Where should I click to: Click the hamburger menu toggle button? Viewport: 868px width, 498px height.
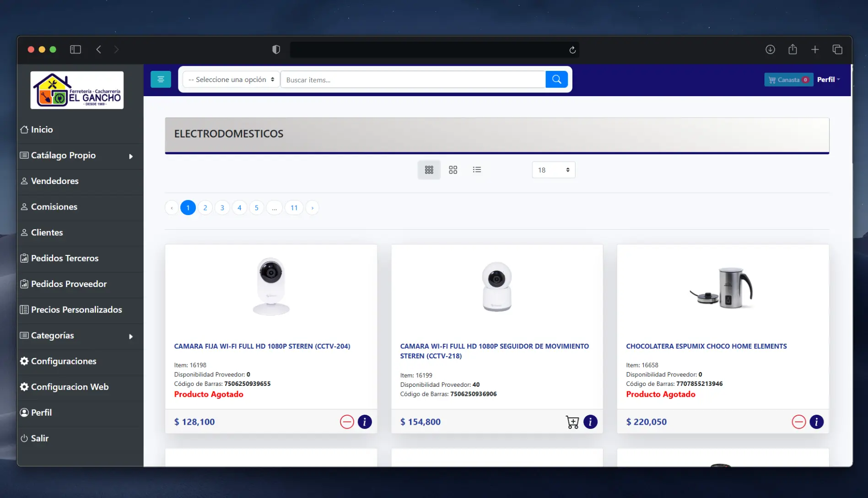coord(161,79)
